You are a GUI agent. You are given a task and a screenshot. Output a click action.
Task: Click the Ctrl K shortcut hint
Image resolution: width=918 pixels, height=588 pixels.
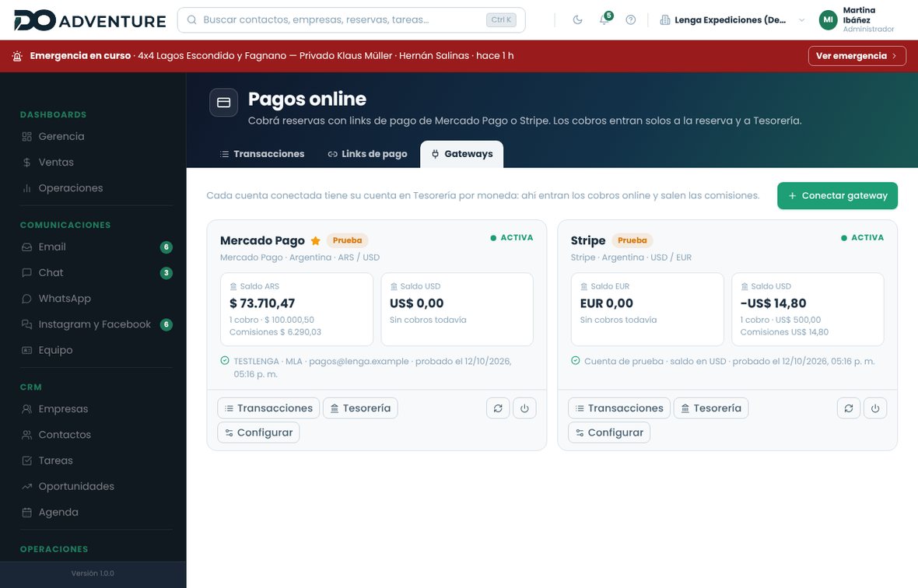[x=501, y=20]
